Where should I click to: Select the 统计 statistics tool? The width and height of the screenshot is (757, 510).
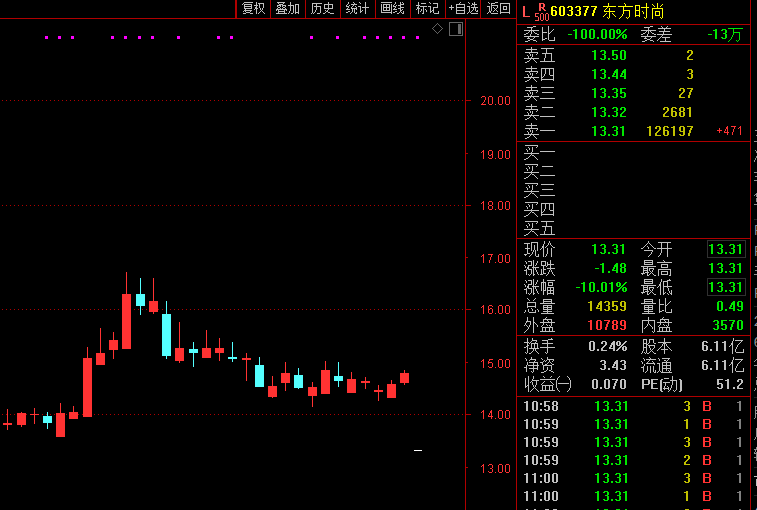pyautogui.click(x=357, y=8)
